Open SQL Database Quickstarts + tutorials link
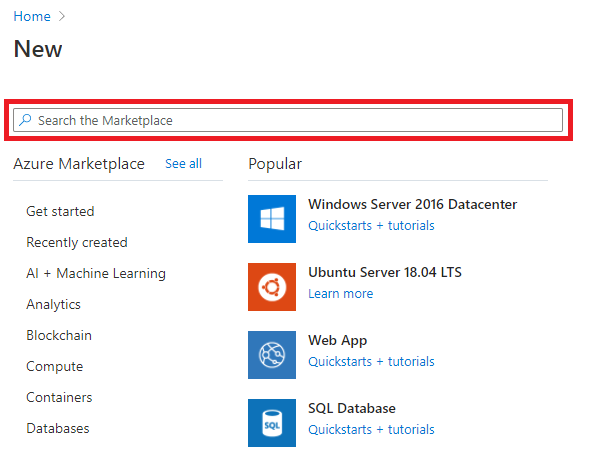The image size is (592, 449). point(372,429)
